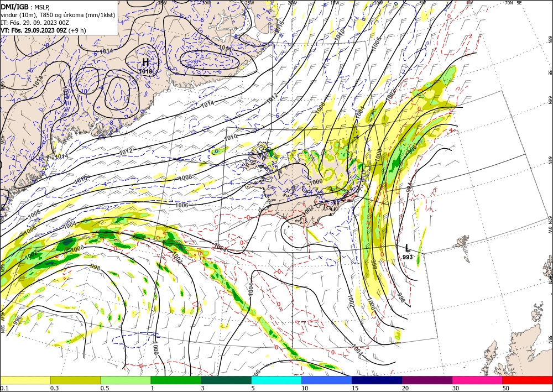This screenshot has width=553, height=392.
Task: Select the dark green 3–5 legend swatch
Action: coord(226,380)
